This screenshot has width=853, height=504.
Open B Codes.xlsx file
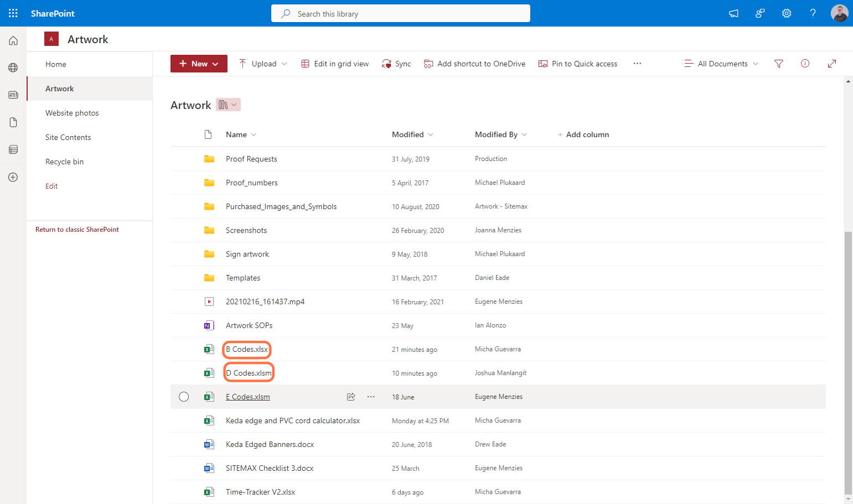tap(247, 349)
